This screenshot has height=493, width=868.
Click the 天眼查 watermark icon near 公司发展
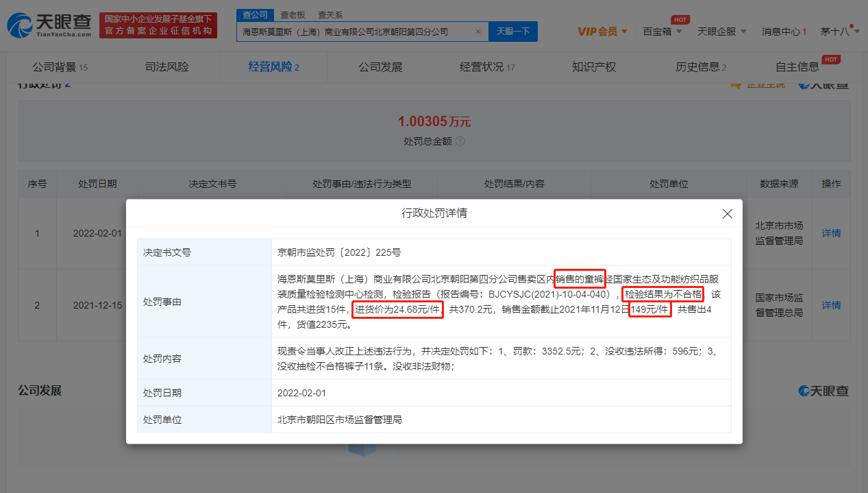[x=803, y=391]
